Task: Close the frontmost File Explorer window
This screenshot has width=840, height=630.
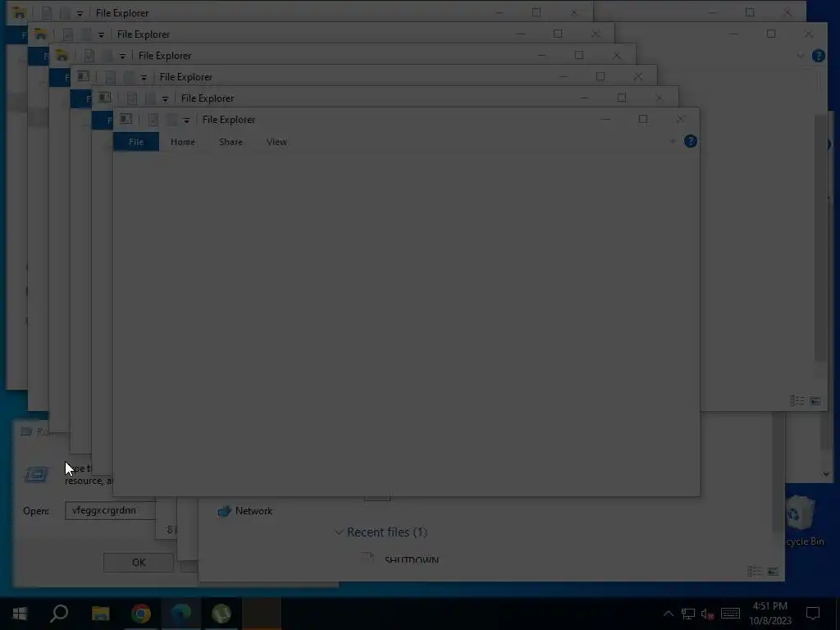Action: click(x=680, y=119)
